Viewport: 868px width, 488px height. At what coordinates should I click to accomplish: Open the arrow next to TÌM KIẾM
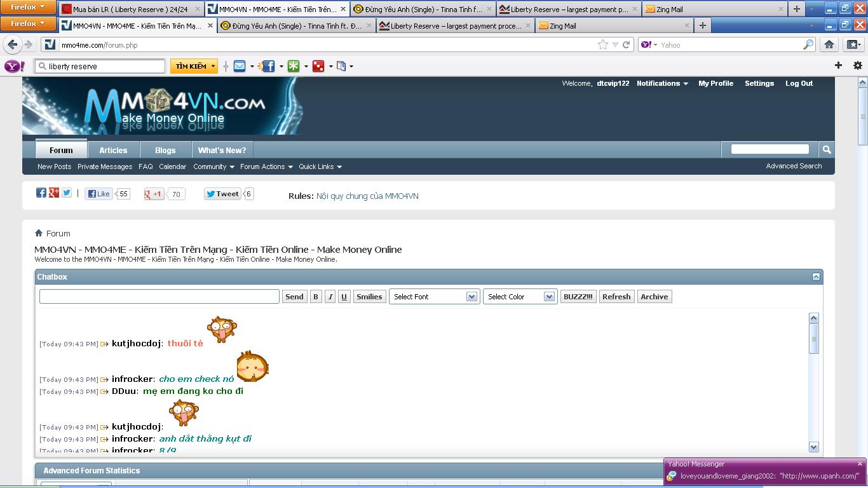214,66
